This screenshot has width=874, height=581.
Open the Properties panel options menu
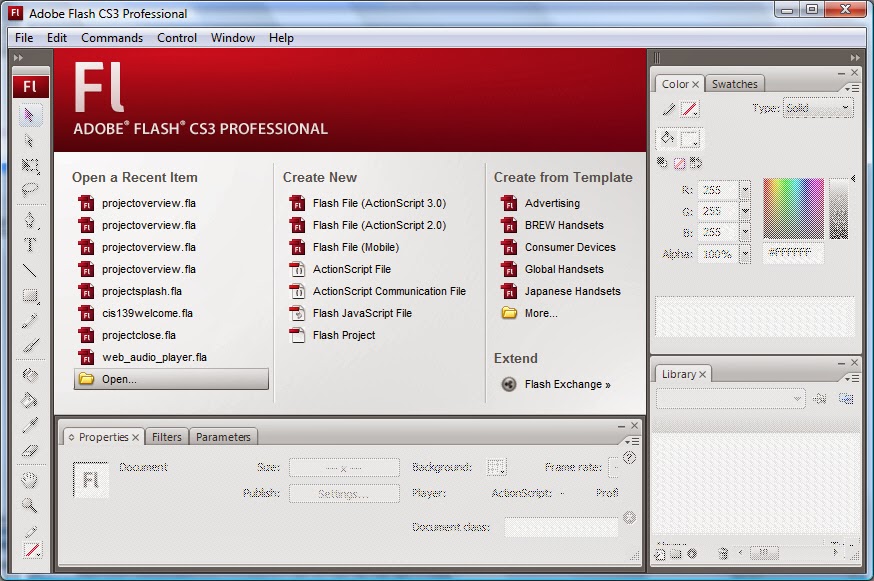(x=632, y=442)
